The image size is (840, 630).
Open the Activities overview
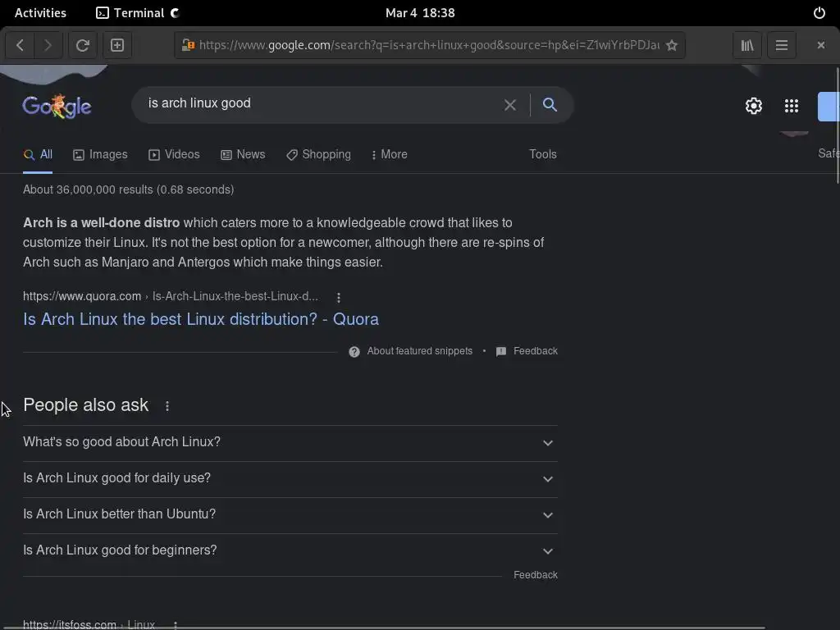tap(40, 13)
